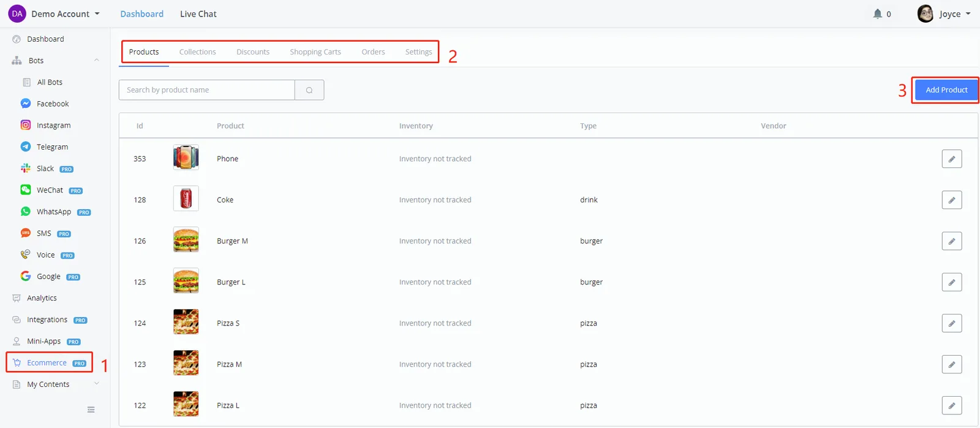The image size is (980, 428).
Task: Open the Joyce user menu dropdown
Action: (x=944, y=13)
